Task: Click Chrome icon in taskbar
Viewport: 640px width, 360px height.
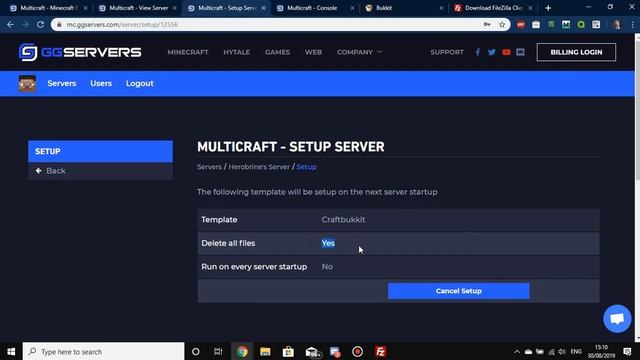Action: tap(242, 351)
